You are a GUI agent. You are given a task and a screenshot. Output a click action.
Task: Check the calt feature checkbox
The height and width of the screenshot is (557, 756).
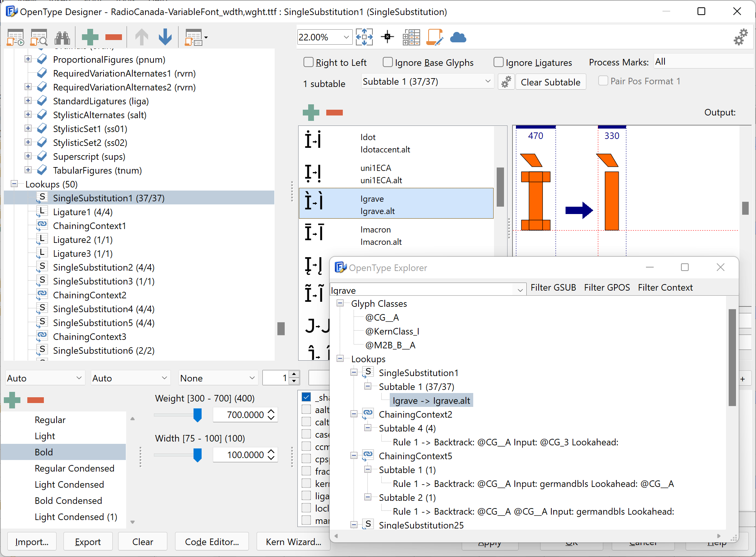[x=306, y=422]
